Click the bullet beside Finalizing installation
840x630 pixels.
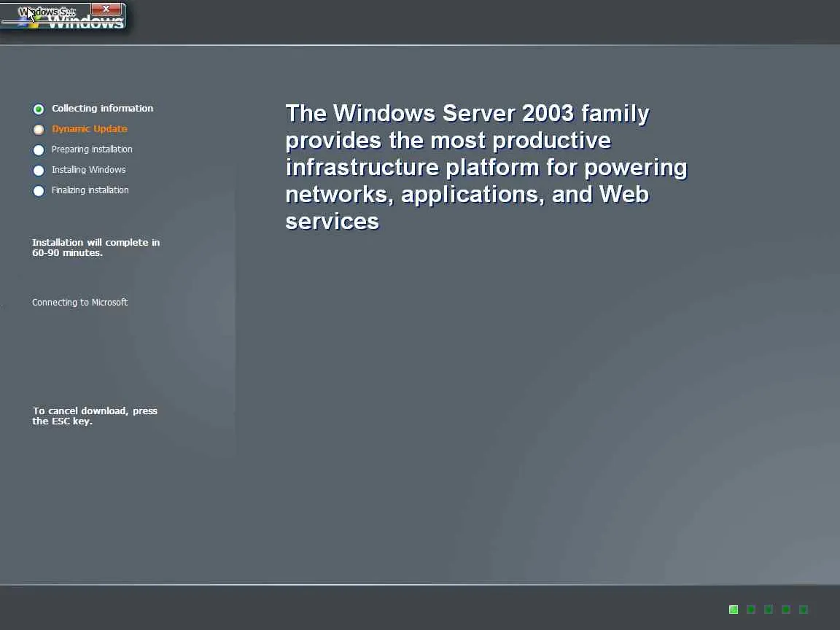tap(39, 191)
